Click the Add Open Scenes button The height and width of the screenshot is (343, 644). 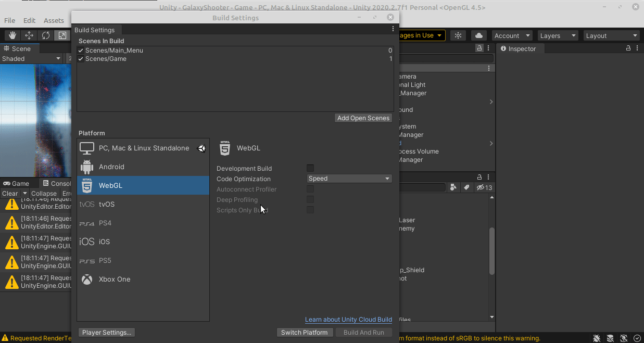(363, 118)
